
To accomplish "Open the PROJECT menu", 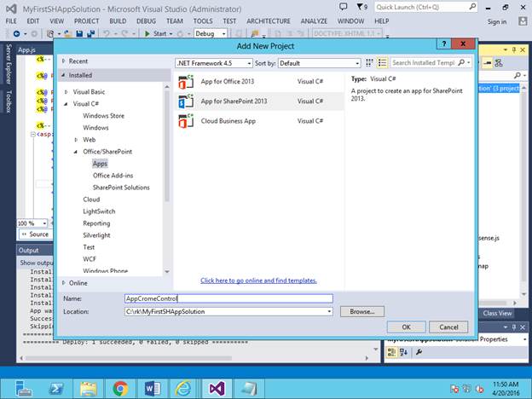I will pos(86,21).
